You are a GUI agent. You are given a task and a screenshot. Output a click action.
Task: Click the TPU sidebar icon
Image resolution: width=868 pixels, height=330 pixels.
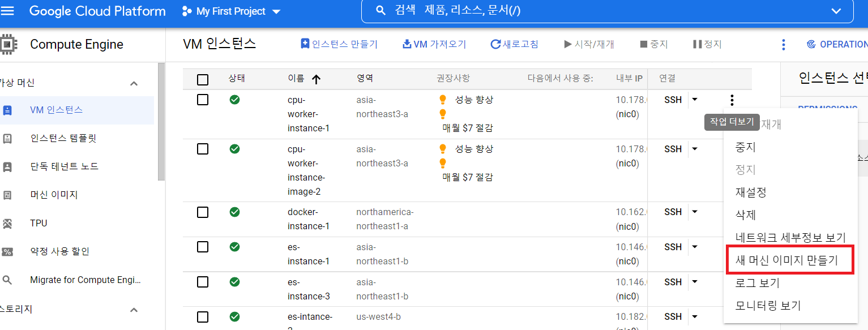(x=7, y=223)
